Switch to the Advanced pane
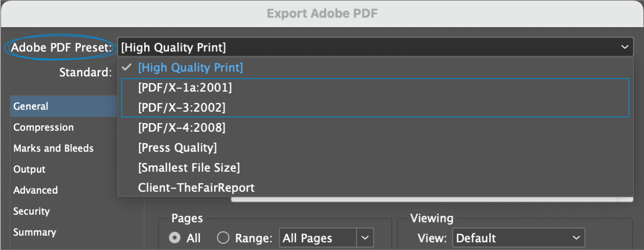This screenshot has height=250, width=644. tap(36, 190)
